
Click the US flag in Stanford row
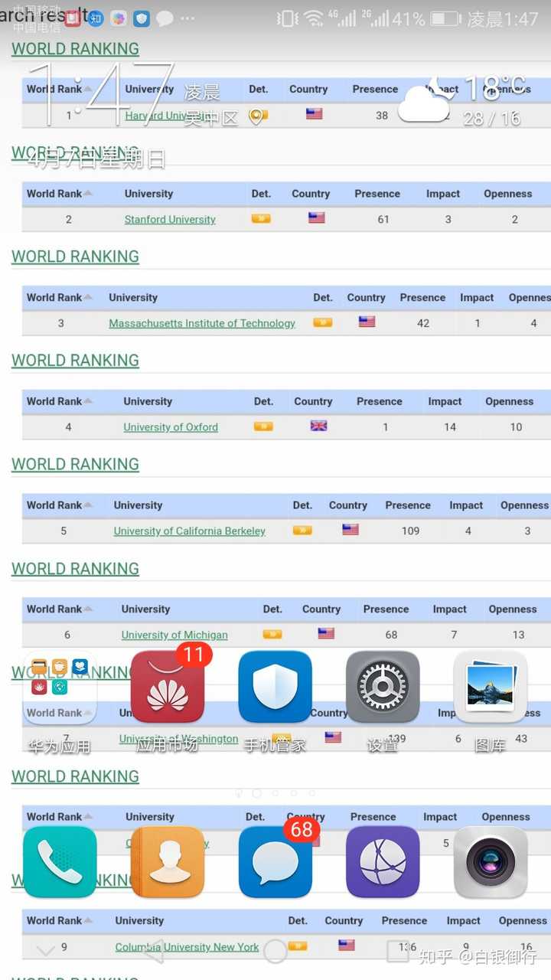317,217
